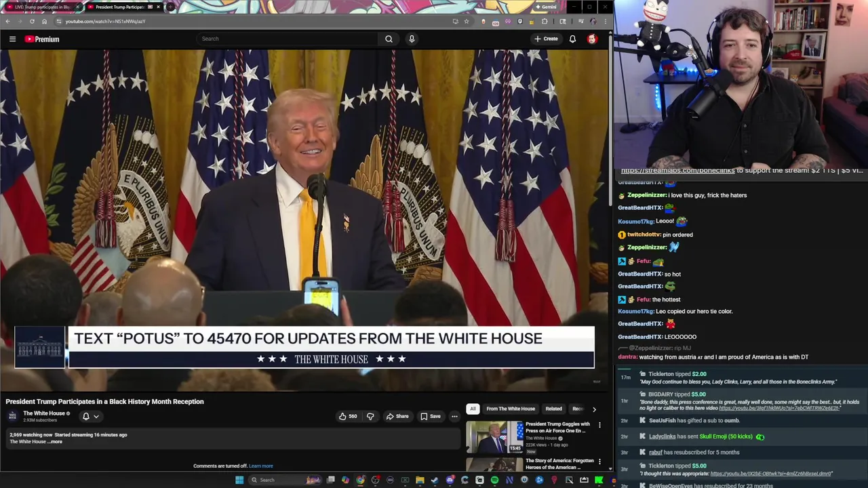Viewport: 868px width, 488px height.
Task: Open the Learn more comments link
Action: [260, 466]
